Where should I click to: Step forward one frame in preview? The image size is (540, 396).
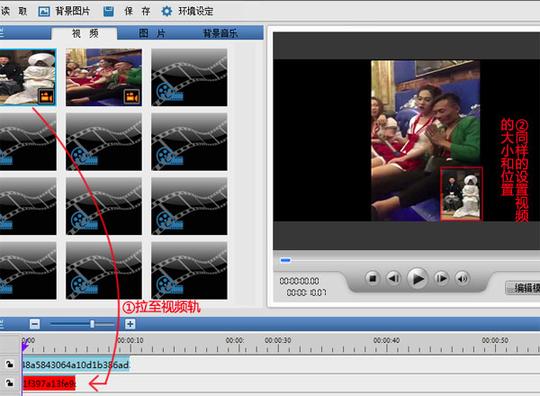pyautogui.click(x=441, y=278)
